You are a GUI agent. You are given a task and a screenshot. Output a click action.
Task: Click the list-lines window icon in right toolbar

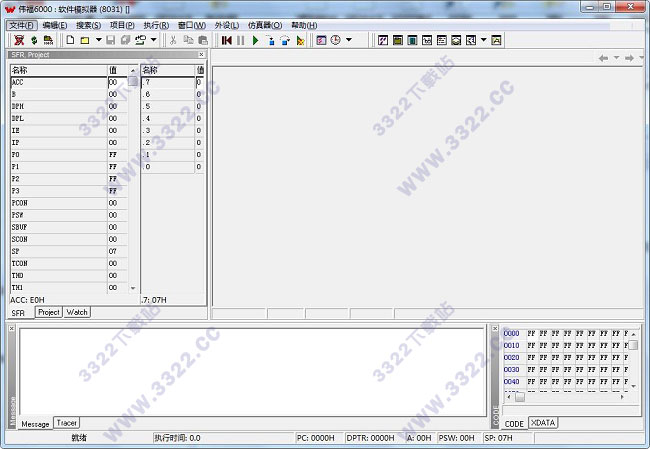click(442, 40)
